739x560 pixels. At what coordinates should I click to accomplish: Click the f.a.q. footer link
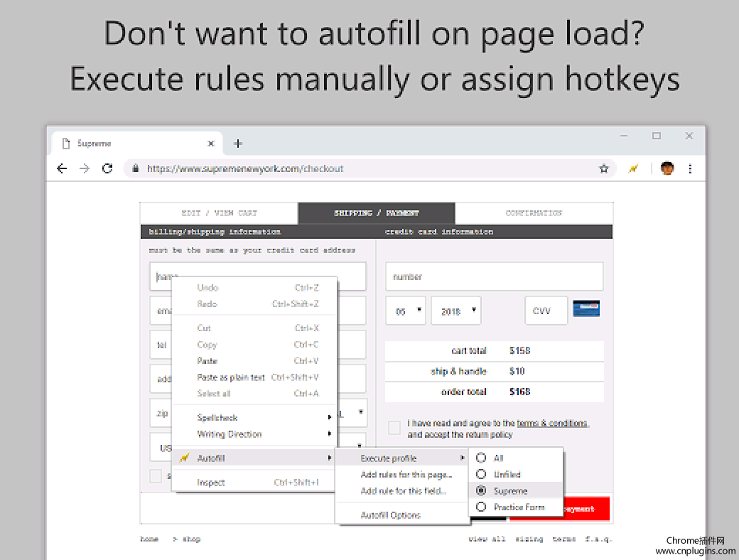[598, 539]
